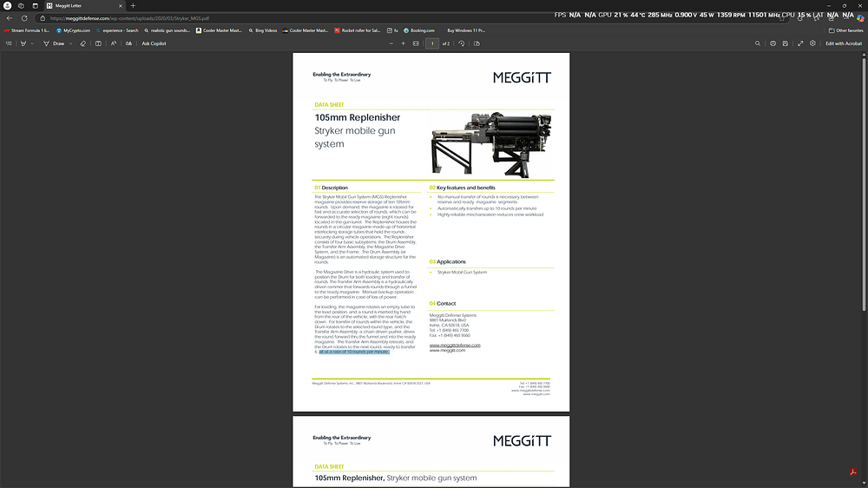Search within the PDF document
This screenshot has width=868, height=488.
click(x=758, y=43)
